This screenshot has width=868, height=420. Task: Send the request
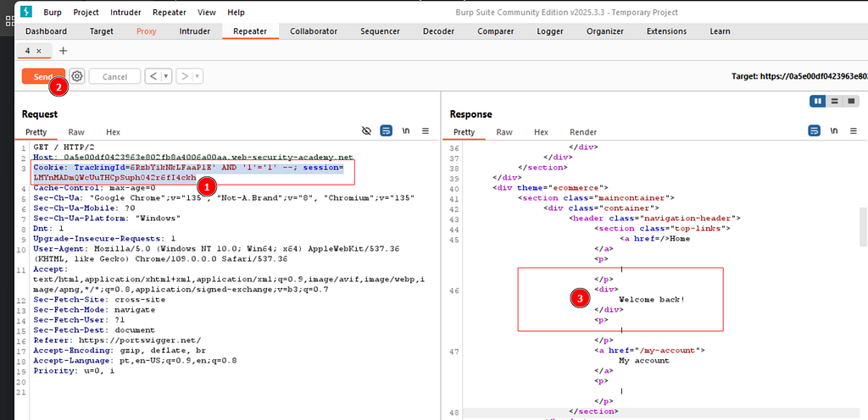(43, 76)
